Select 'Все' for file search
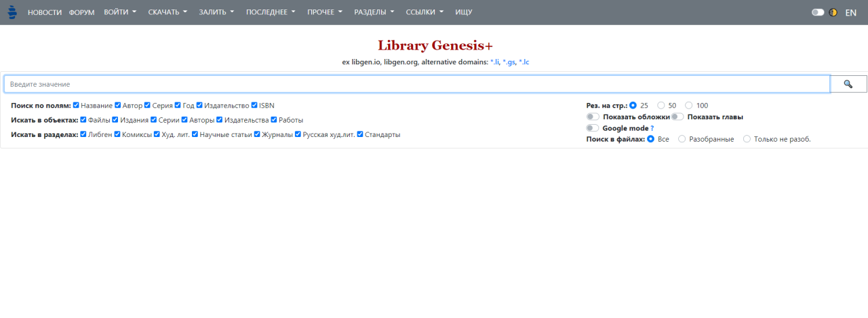 point(650,139)
